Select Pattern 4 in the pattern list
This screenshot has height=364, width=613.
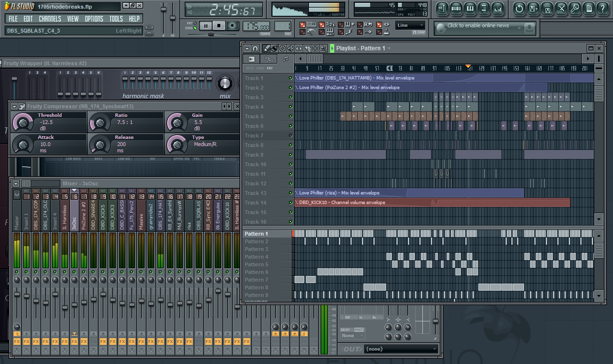pos(257,257)
